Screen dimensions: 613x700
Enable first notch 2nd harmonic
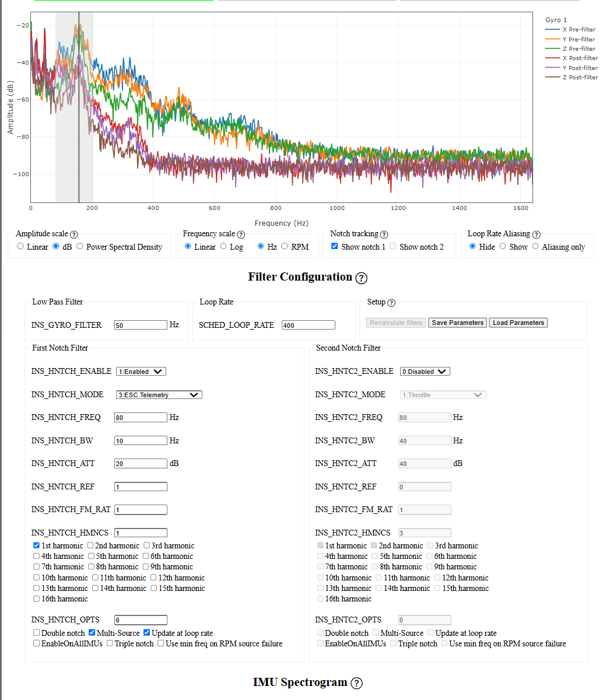[90, 545]
